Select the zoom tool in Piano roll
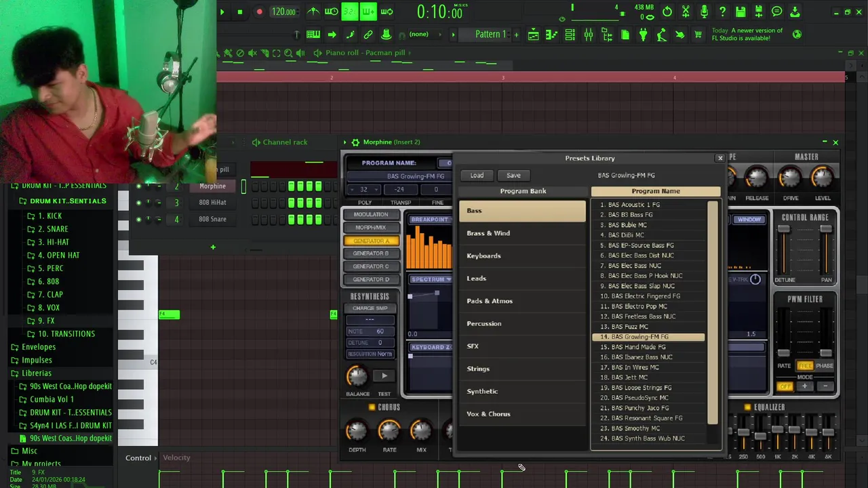868x488 pixels. [x=288, y=53]
